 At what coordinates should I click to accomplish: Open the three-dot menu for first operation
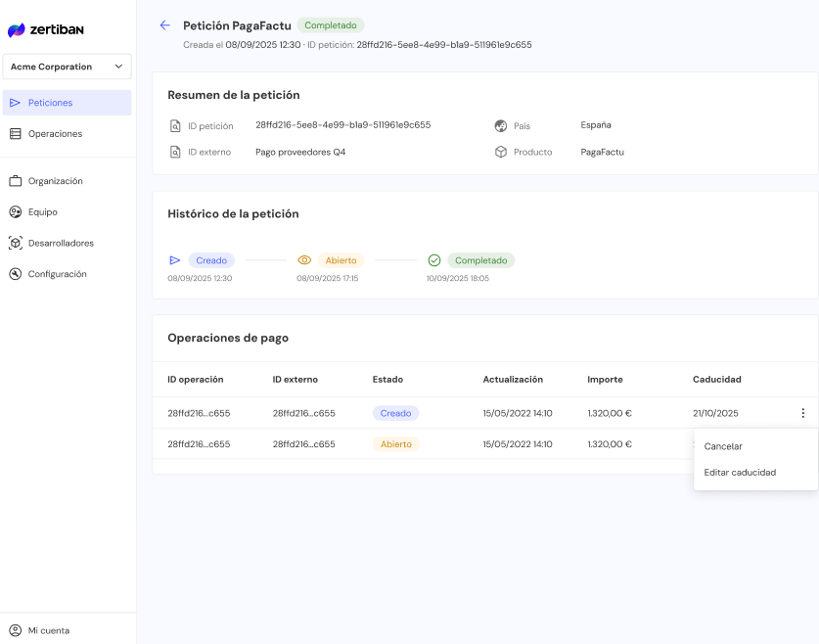(802, 413)
